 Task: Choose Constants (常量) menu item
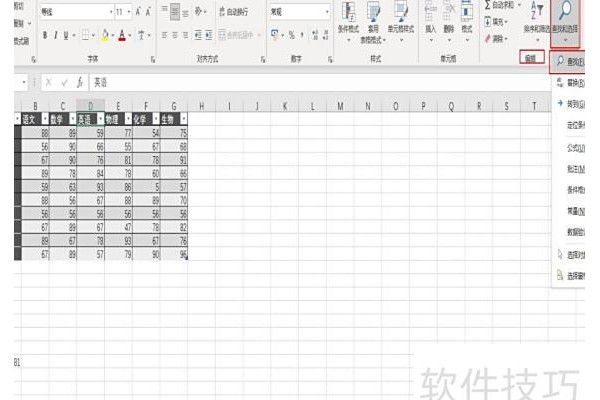[575, 211]
